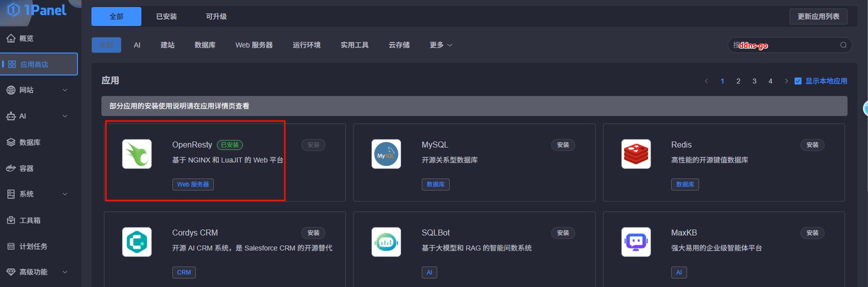
Task: Click the MaxKB robot icon
Action: (636, 242)
